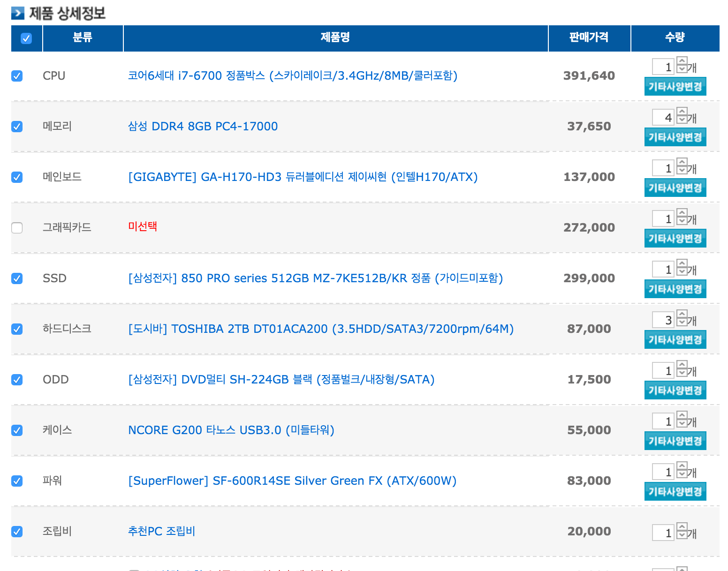Uncheck the SSD row checkbox
728x571 pixels.
[17, 278]
